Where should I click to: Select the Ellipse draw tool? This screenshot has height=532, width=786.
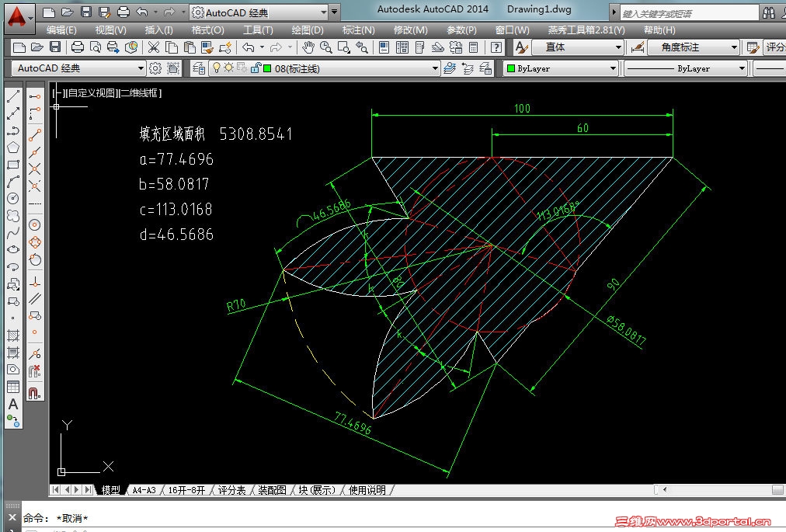click(x=13, y=250)
